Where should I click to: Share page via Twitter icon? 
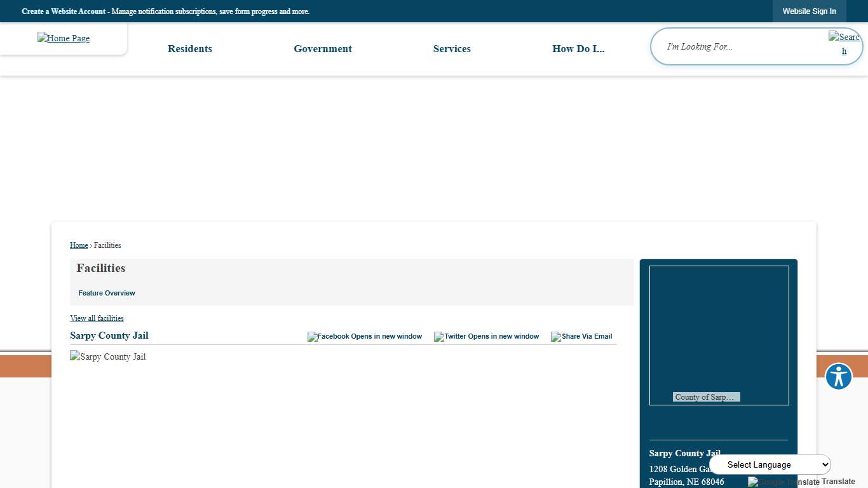coord(486,337)
